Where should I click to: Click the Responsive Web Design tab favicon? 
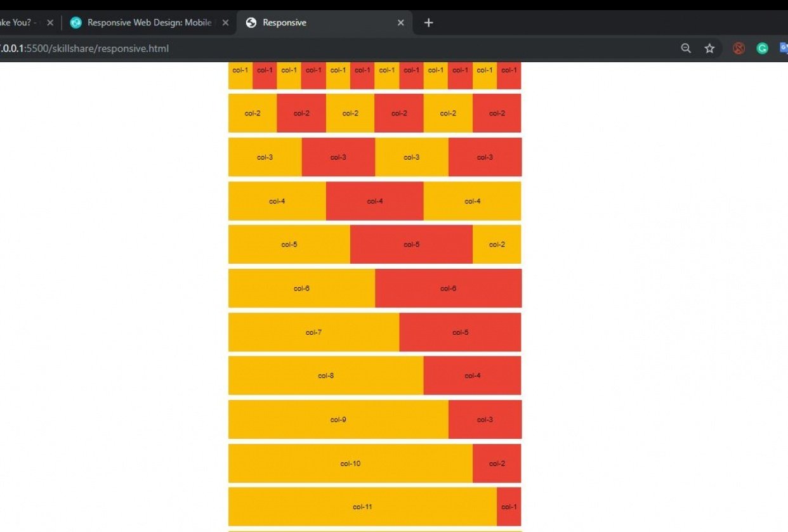click(x=76, y=23)
